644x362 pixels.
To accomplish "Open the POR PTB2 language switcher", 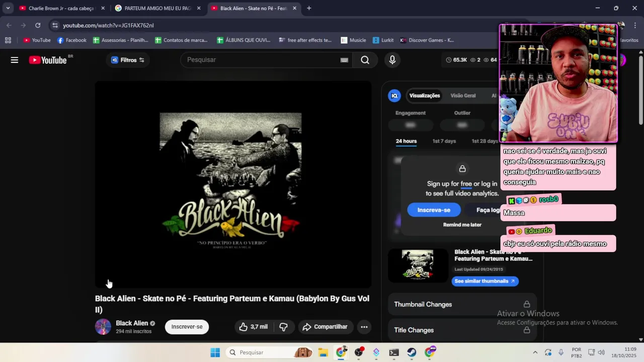I will click(x=577, y=352).
